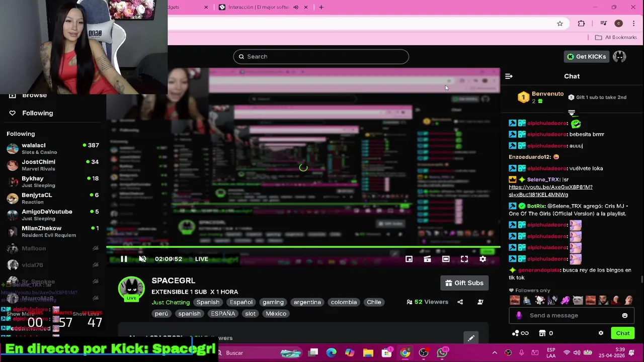Jump to LIVE in the player
644x362 pixels.
click(202, 259)
